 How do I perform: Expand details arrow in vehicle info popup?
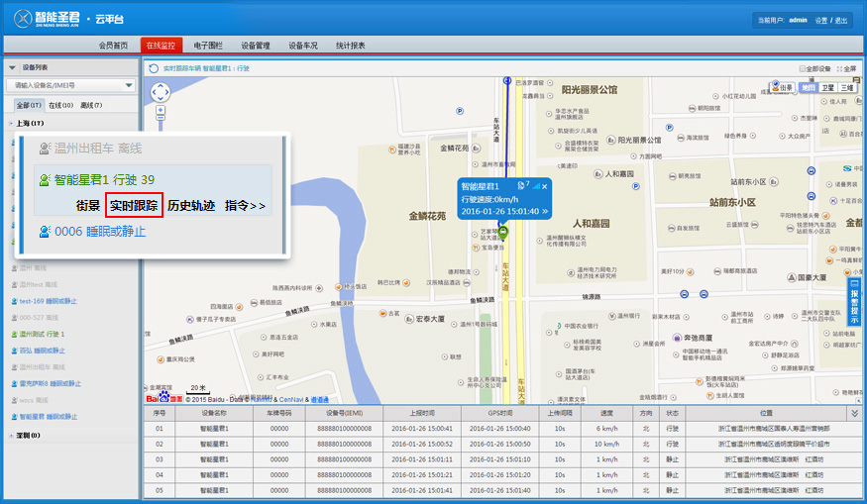[x=545, y=211]
